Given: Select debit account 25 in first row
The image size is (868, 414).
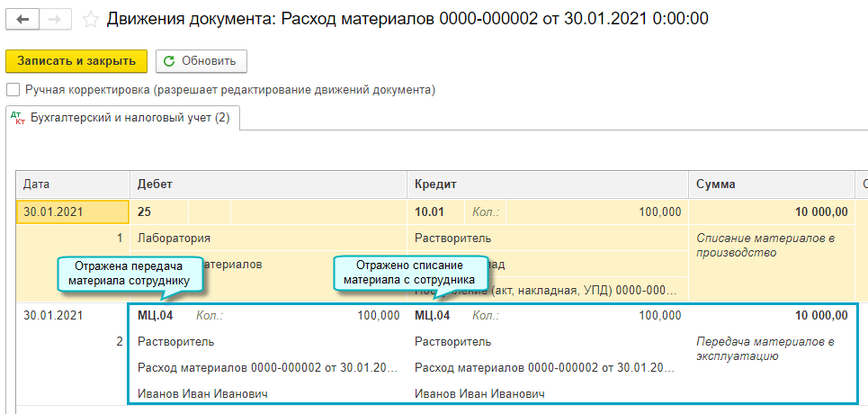Looking at the screenshot, I should 145,212.
